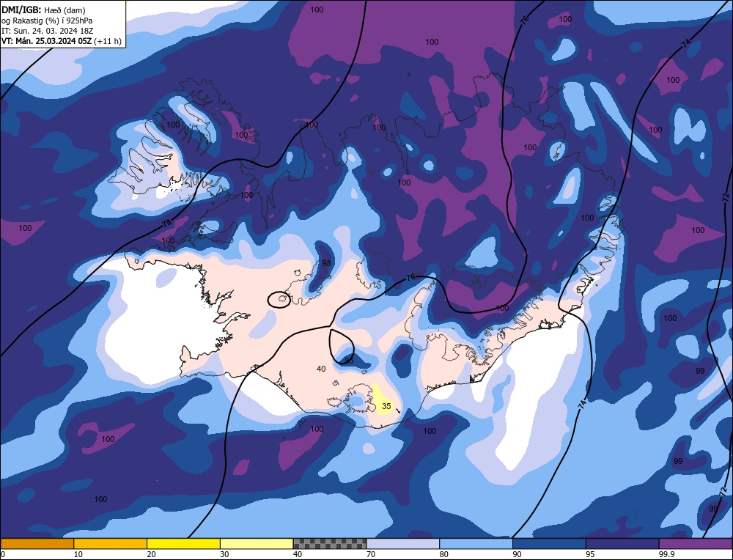Select the purple above-99.9 legend swatch
733x560 pixels.
click(x=696, y=544)
